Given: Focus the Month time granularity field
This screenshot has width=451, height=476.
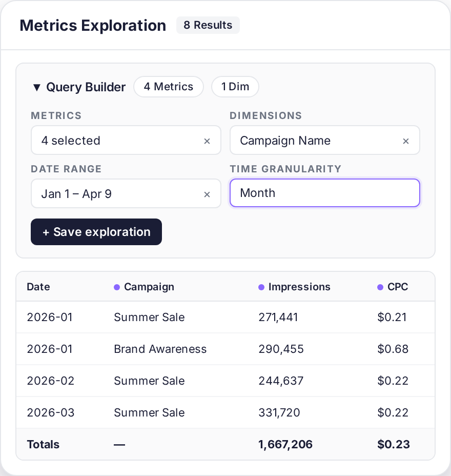Looking at the screenshot, I should click(325, 193).
